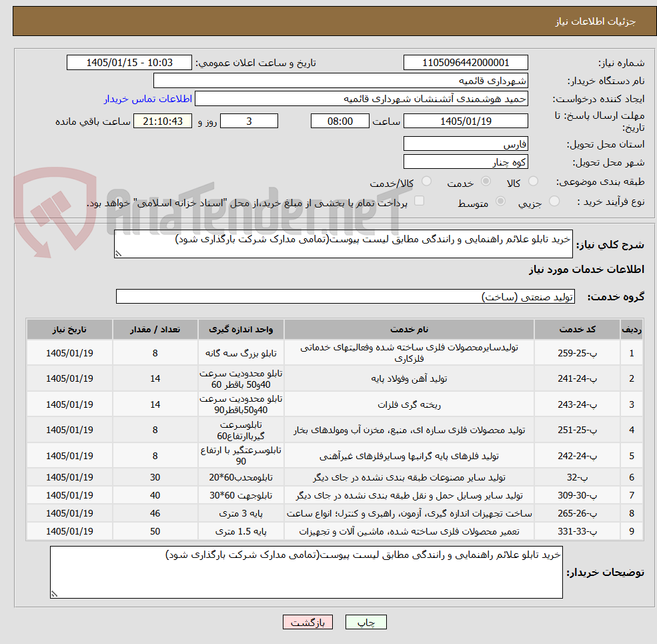Click unit cell پایه 1.5 متری

[241, 532]
